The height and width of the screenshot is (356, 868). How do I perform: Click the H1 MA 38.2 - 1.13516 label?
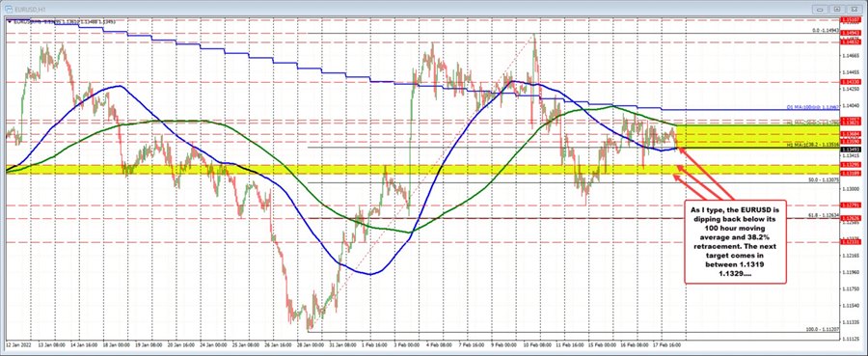[813, 145]
